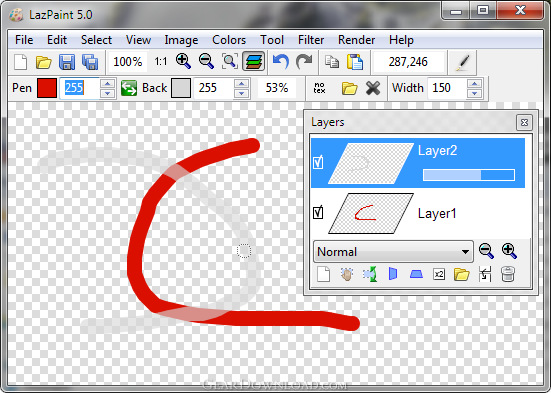The image size is (551, 393).
Task: Click the Duplicate layer x2 icon
Action: click(x=439, y=274)
